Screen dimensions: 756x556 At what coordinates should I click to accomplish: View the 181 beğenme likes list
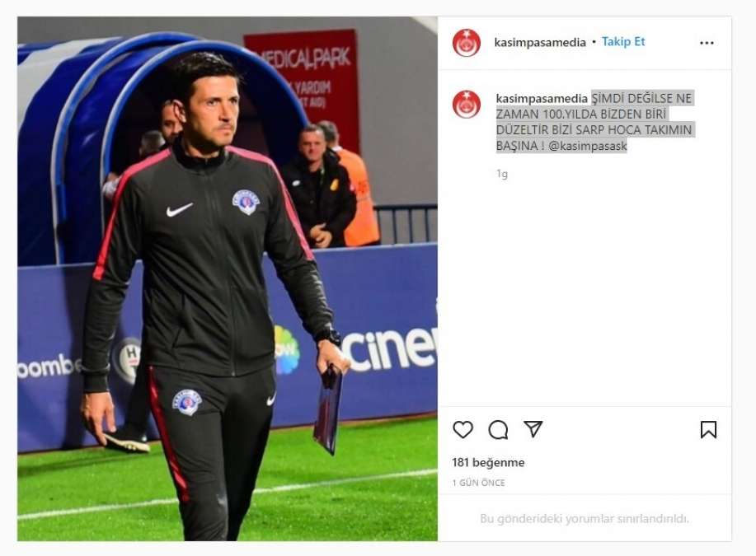coord(488,463)
